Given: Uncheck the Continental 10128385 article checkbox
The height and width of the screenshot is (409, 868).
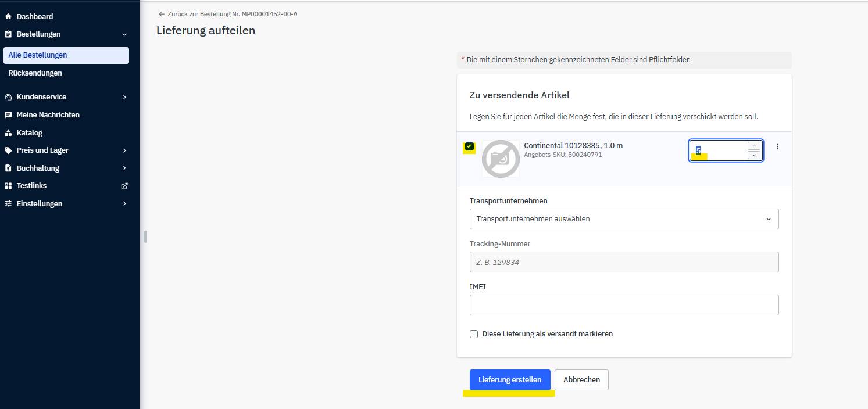Looking at the screenshot, I should pos(469,147).
